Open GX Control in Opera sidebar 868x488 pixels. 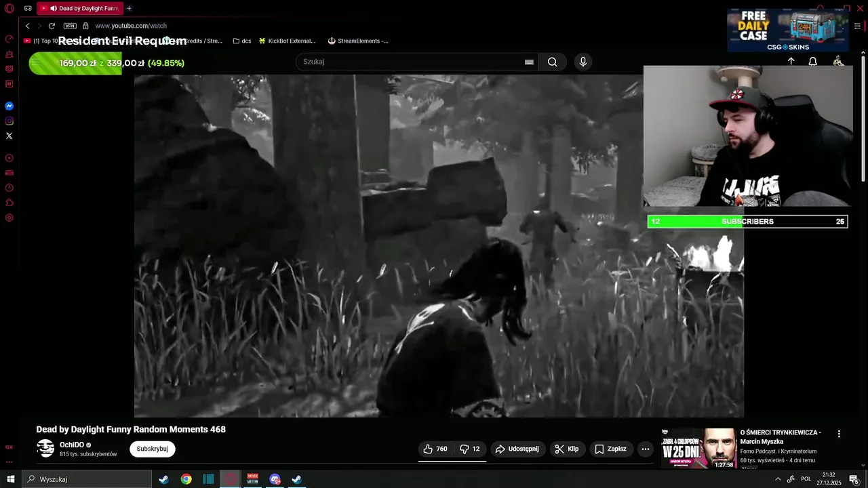[9, 39]
